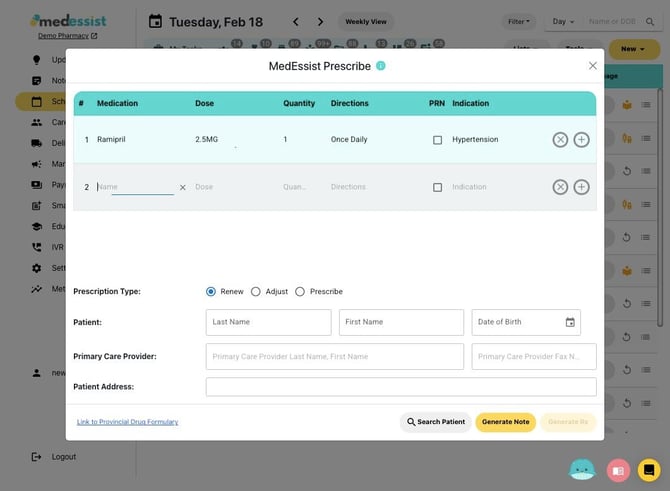This screenshot has height=491, width=670.
Task: Click the info icon beside MedEssist Prescribe
Action: [x=381, y=66]
